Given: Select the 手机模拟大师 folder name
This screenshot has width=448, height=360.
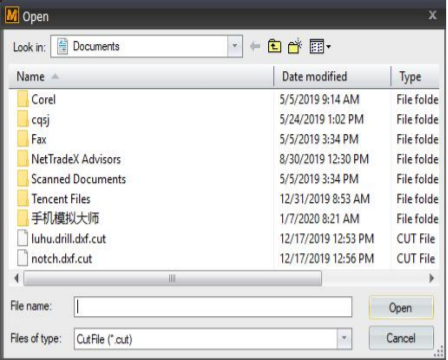Looking at the screenshot, I should click(65, 219).
